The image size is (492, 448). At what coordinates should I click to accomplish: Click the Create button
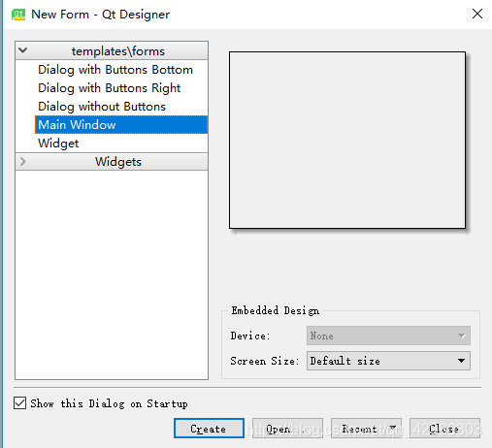(209, 429)
